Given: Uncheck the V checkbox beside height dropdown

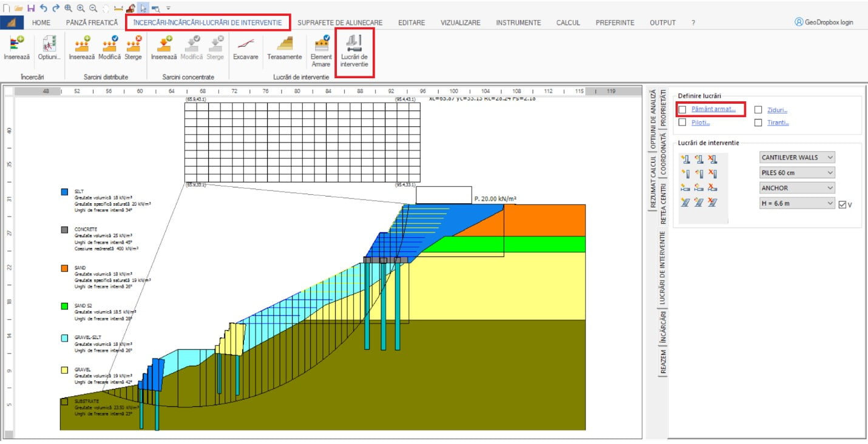Looking at the screenshot, I should click(843, 204).
